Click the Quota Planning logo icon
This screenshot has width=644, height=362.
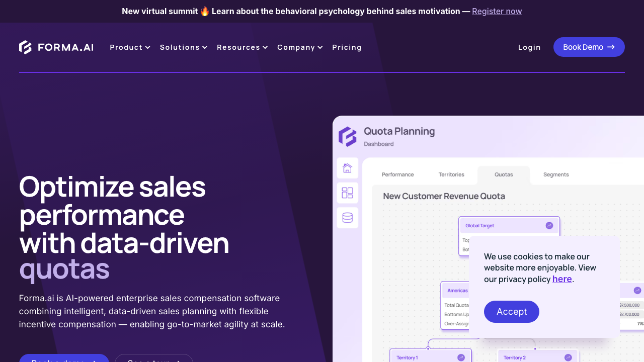point(348,136)
